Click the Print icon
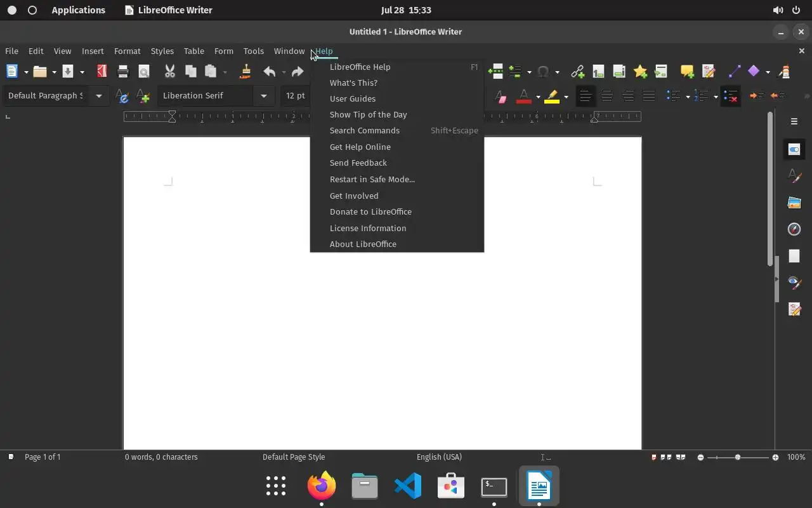Viewport: 812px width, 508px height. tap(123, 72)
